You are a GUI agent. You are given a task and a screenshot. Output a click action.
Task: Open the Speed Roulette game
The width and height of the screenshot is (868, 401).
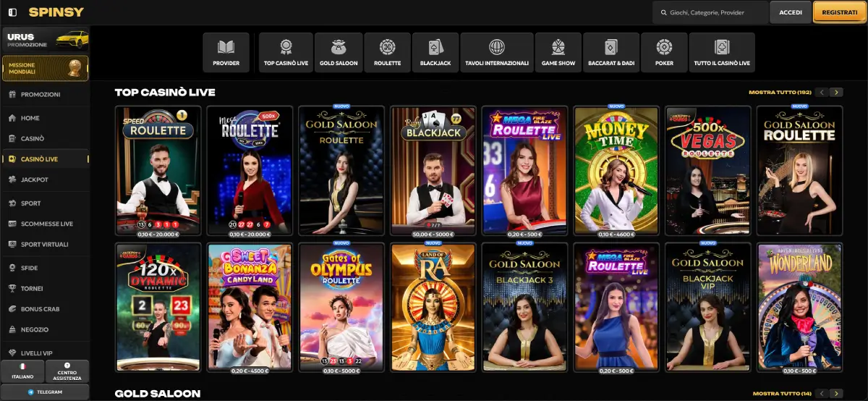pyautogui.click(x=158, y=170)
